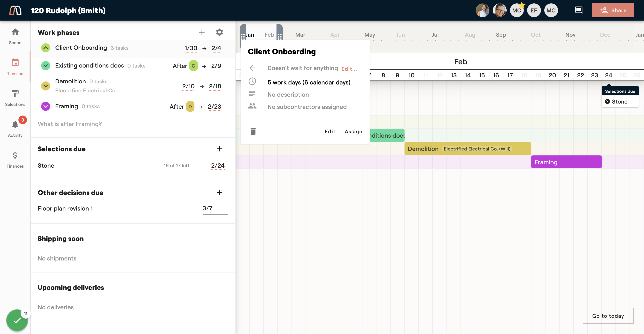The height and width of the screenshot is (334, 644).
Task: Click Edit... link for phase dependency
Action: (x=349, y=69)
